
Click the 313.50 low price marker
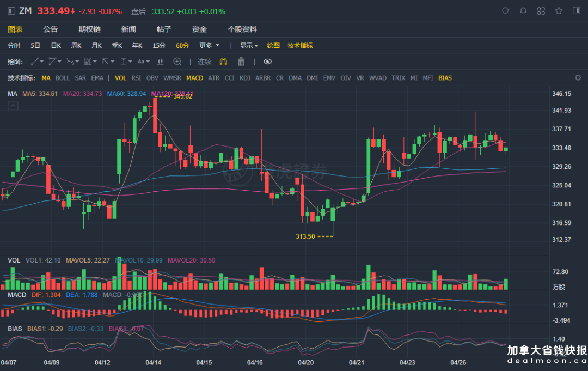(x=305, y=236)
